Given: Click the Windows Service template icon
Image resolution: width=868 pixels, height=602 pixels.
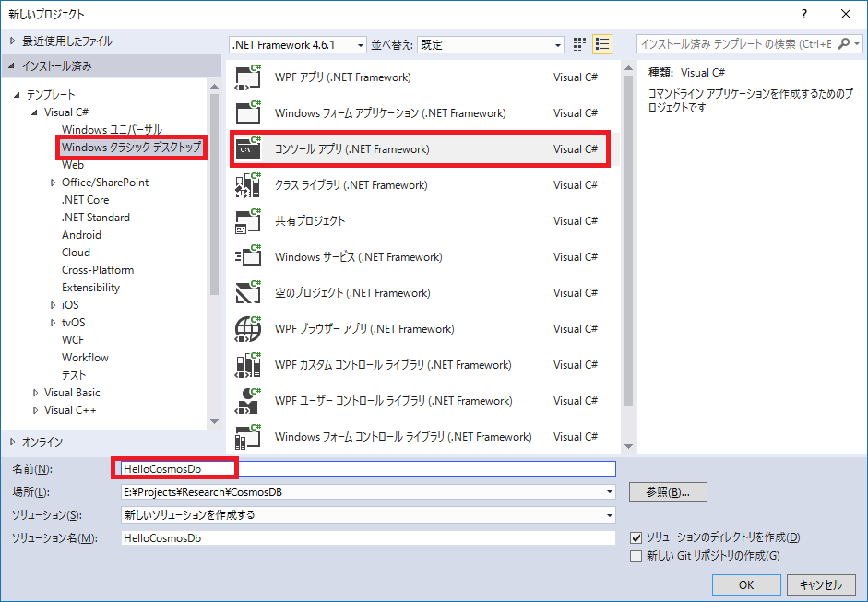Looking at the screenshot, I should coord(248,257).
